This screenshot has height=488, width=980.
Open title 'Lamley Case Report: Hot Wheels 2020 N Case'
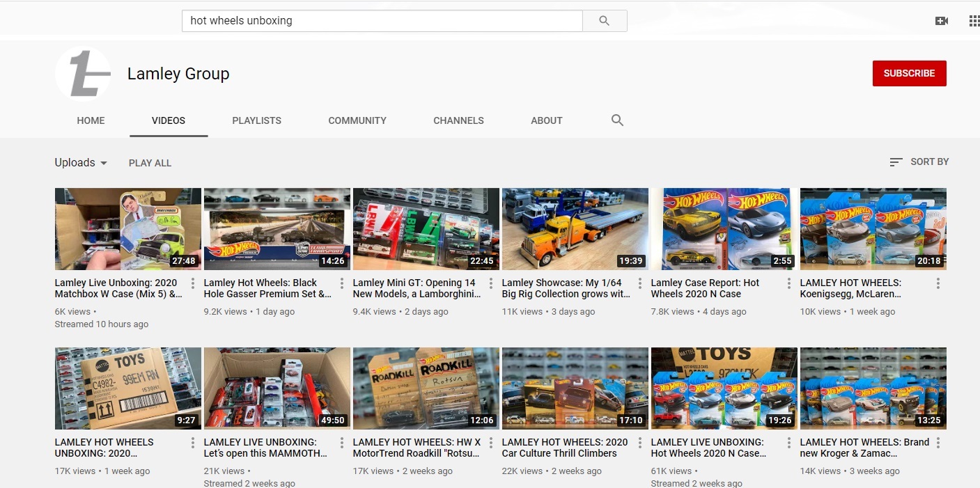(705, 288)
